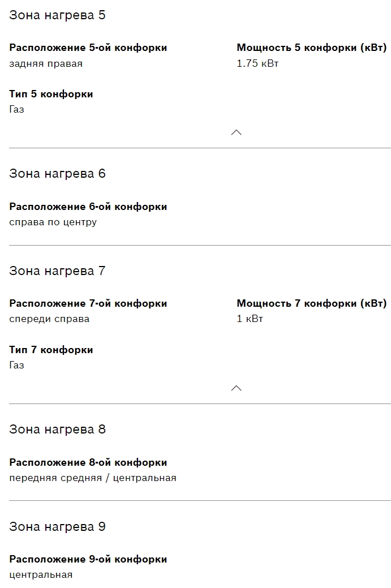Image resolution: width=391 pixels, height=588 pixels.
Task: Click the Расположение 9-ой конфорки label
Action: coord(88,560)
